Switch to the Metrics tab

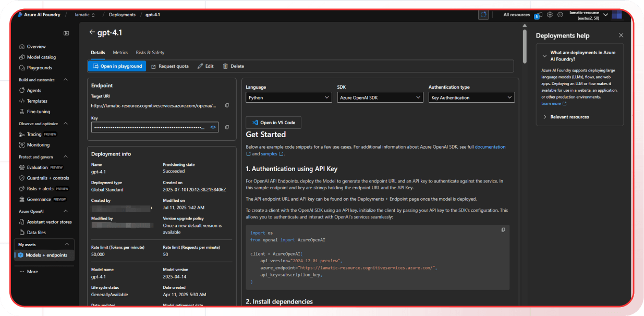click(120, 52)
